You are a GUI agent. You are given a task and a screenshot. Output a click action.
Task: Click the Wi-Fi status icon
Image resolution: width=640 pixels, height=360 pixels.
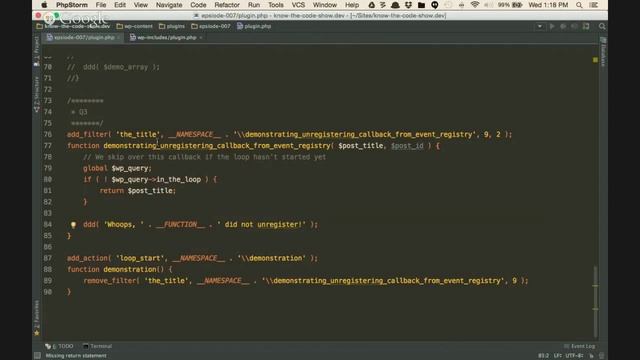(x=474, y=5)
